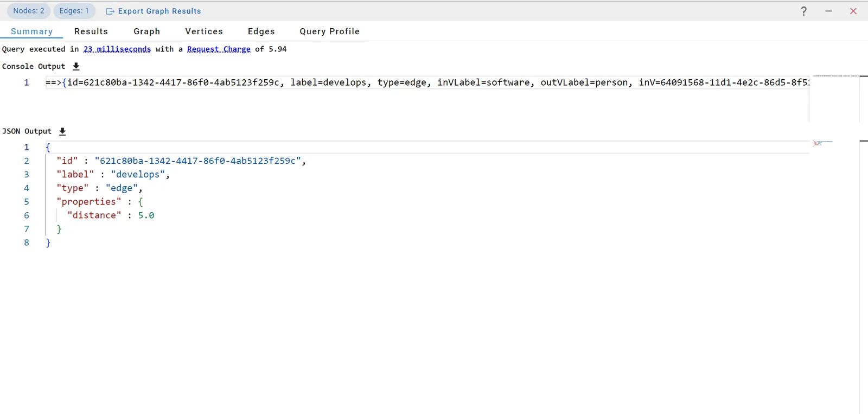Open the help question mark icon

[804, 11]
